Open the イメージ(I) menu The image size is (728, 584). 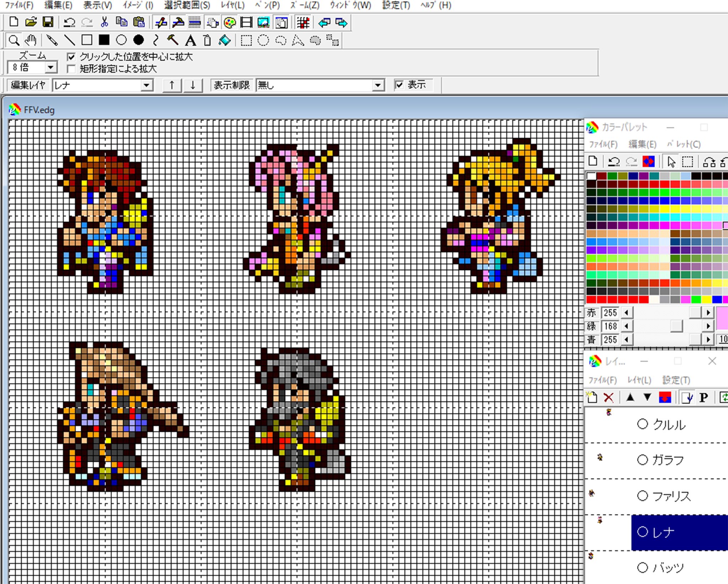coord(138,5)
